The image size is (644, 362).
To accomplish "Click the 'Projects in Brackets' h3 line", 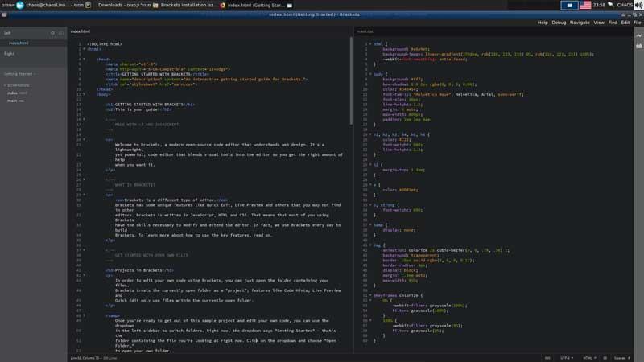I will 139,270.
